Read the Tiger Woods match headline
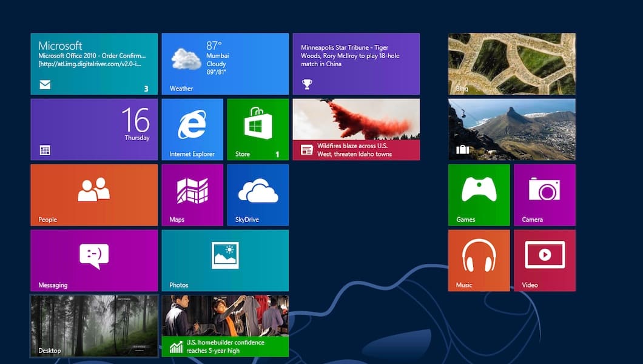The image size is (643, 364). pyautogui.click(x=356, y=63)
